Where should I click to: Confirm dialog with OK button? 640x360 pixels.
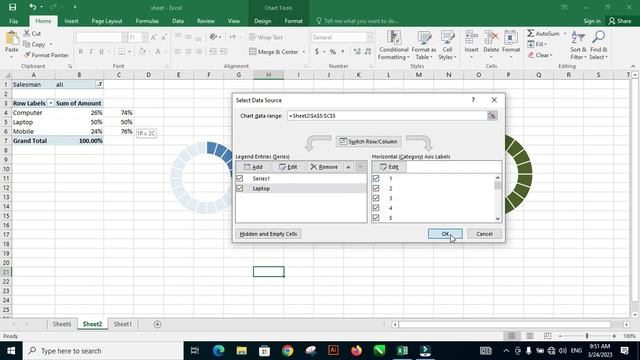445,234
